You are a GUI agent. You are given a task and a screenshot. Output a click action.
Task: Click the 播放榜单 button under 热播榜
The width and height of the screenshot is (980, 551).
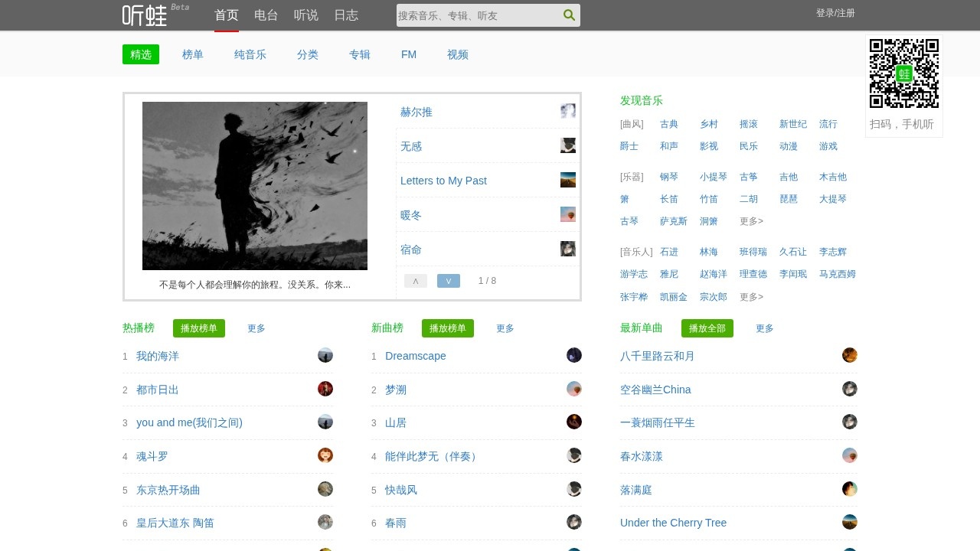point(199,328)
